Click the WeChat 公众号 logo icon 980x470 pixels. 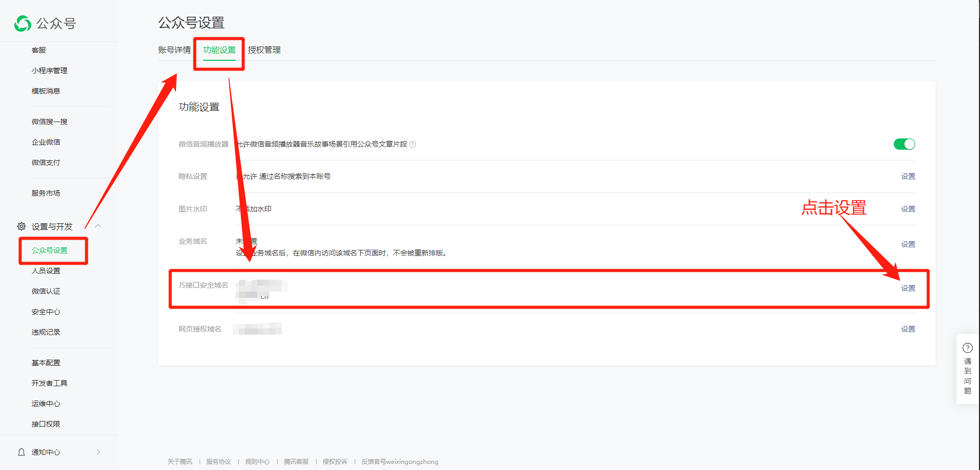22,24
